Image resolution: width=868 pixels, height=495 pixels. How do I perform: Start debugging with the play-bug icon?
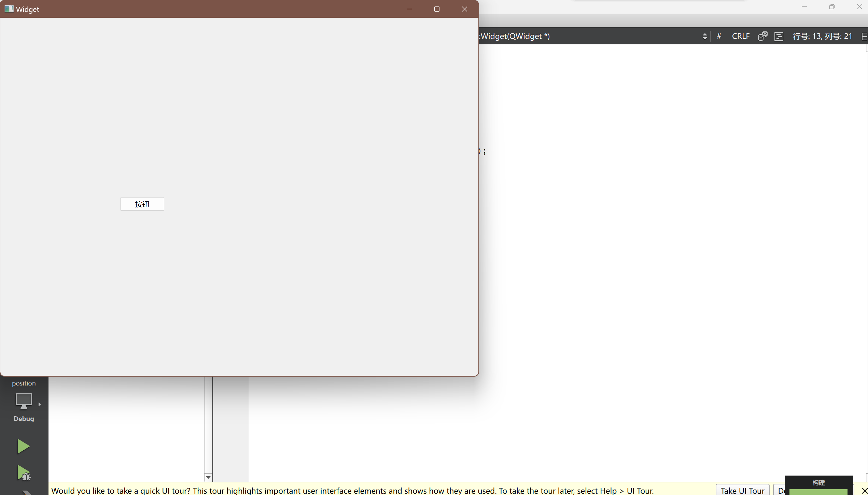coord(24,473)
